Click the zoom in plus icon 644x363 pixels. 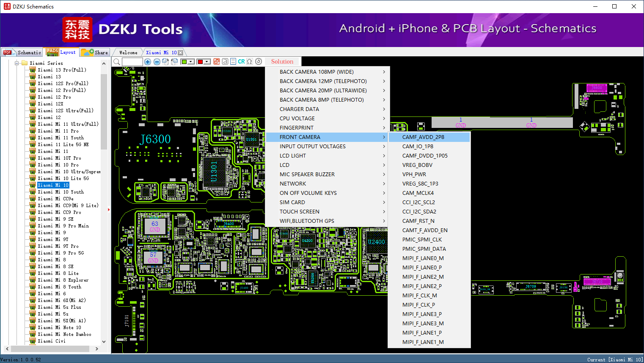coord(148,62)
